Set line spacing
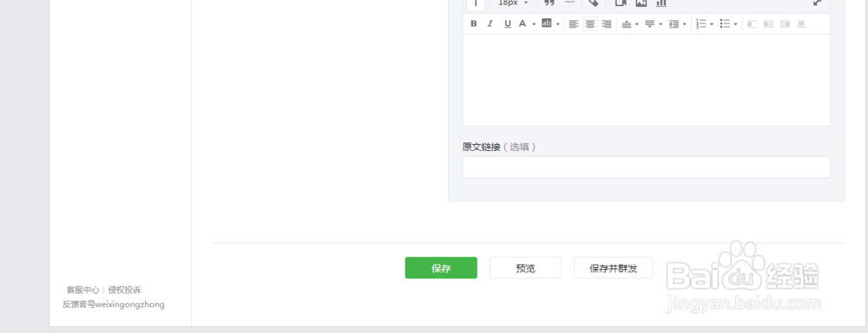This screenshot has height=333, width=868. (x=674, y=23)
